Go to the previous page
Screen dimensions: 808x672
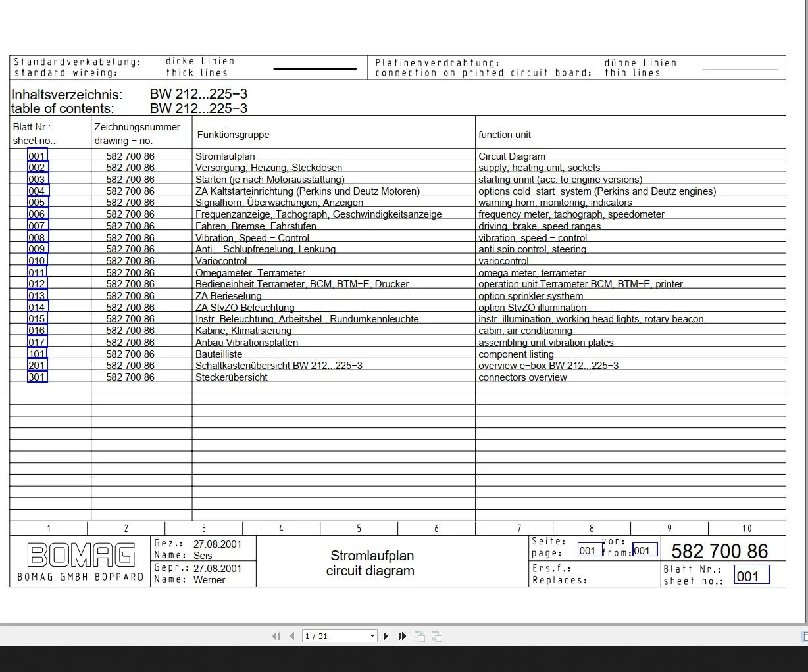click(x=291, y=636)
